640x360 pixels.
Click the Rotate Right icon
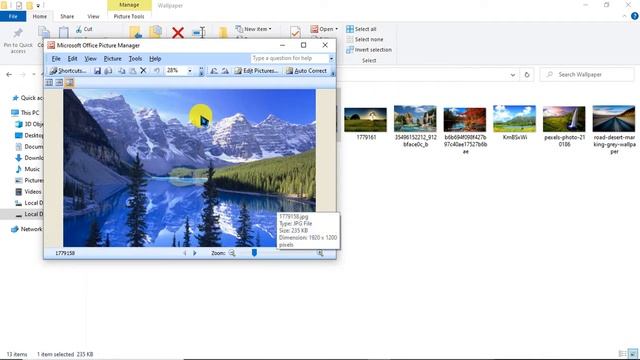click(225, 71)
